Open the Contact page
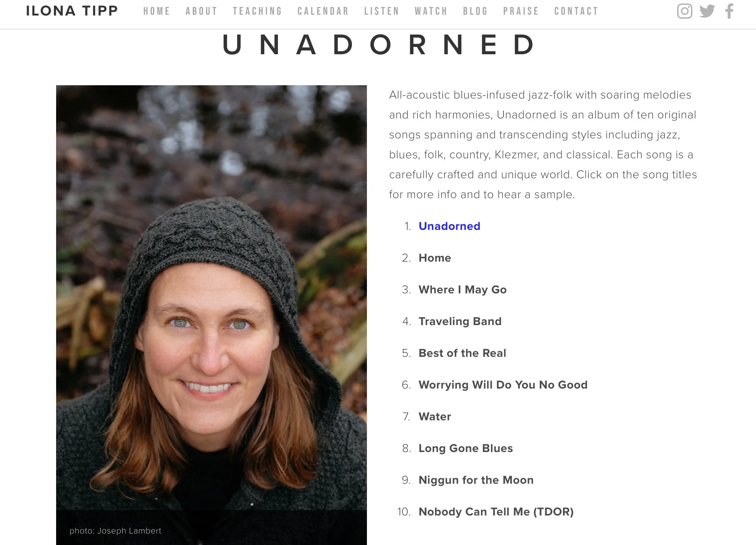The image size is (756, 545). point(577,11)
